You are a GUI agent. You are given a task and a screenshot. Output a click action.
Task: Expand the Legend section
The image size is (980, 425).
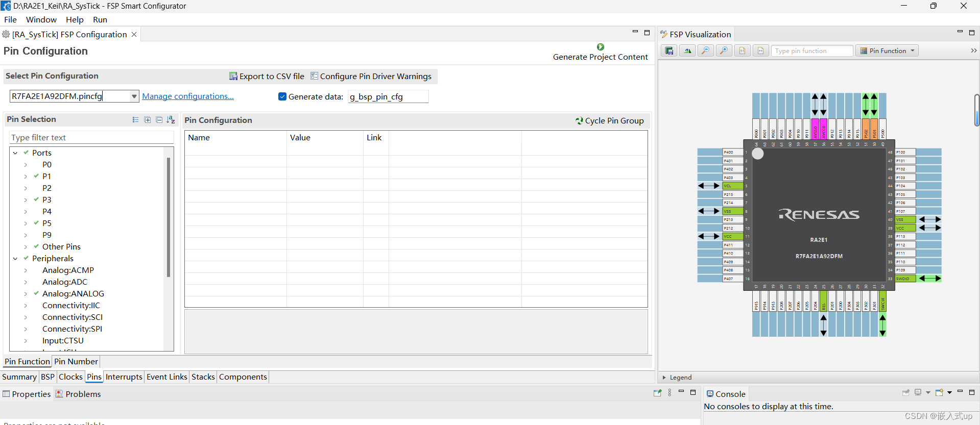click(664, 378)
